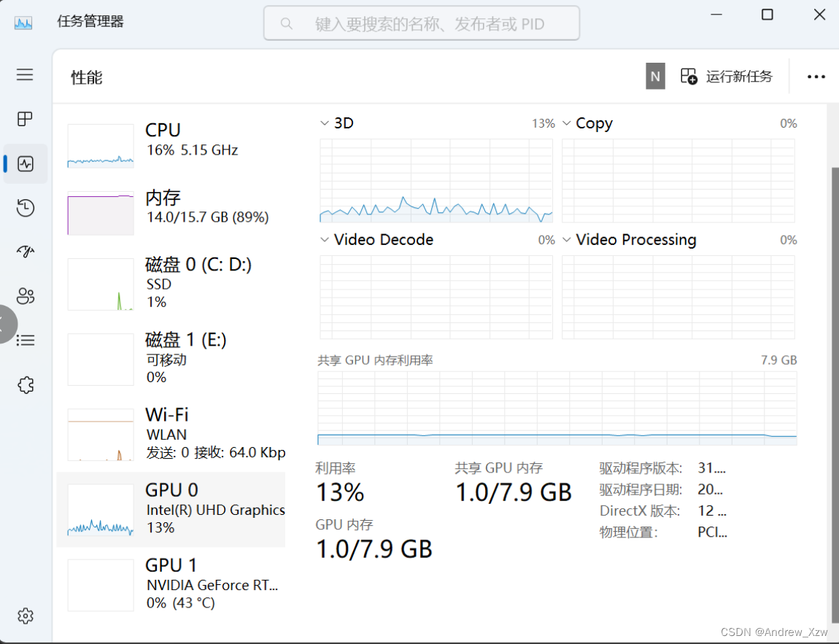The height and width of the screenshot is (644, 839).
Task: Open the App history page icon
Action: (26, 208)
